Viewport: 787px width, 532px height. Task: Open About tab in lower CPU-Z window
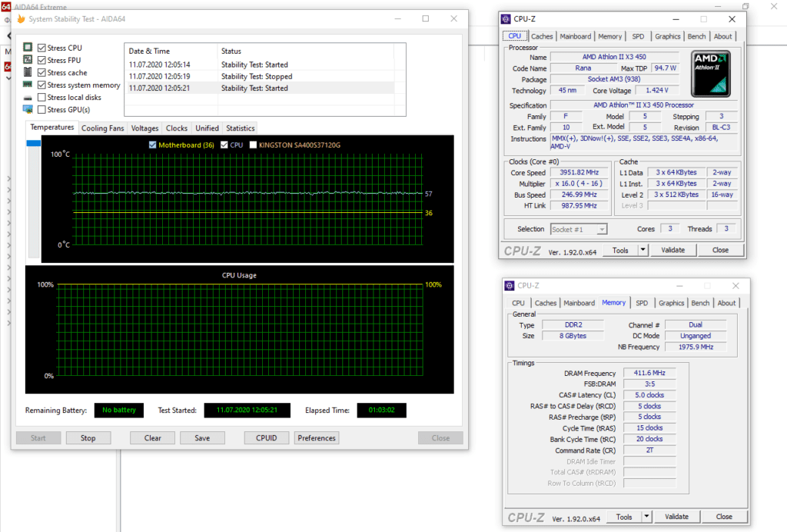pos(726,303)
